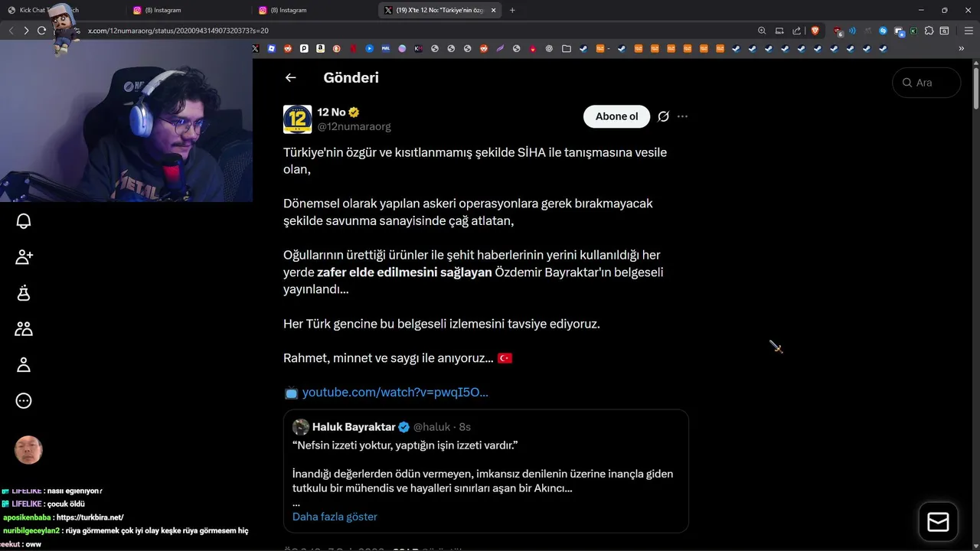Open the messages envelope button

click(938, 522)
